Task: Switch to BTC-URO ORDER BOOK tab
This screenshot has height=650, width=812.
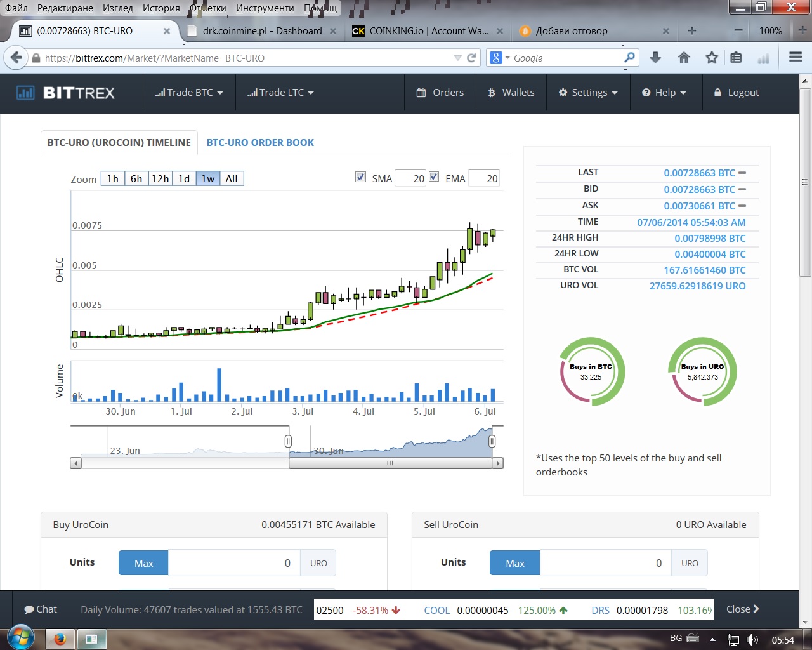Action: pyautogui.click(x=260, y=143)
